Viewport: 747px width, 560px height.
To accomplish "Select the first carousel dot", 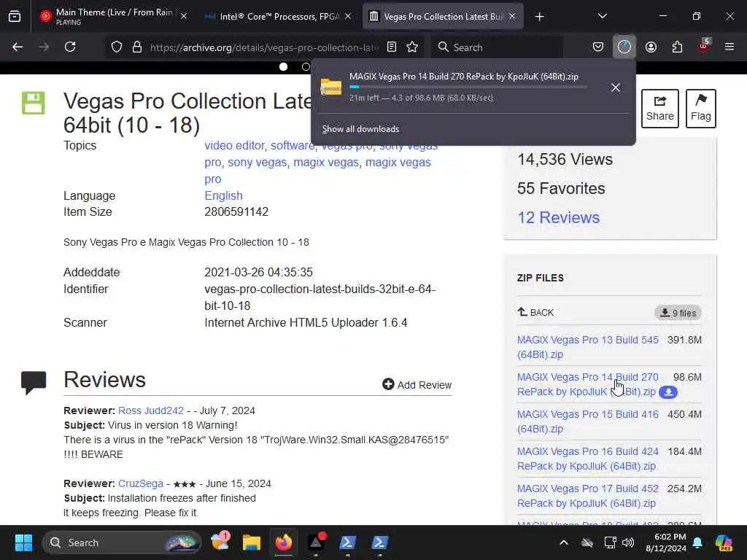I will [x=284, y=66].
